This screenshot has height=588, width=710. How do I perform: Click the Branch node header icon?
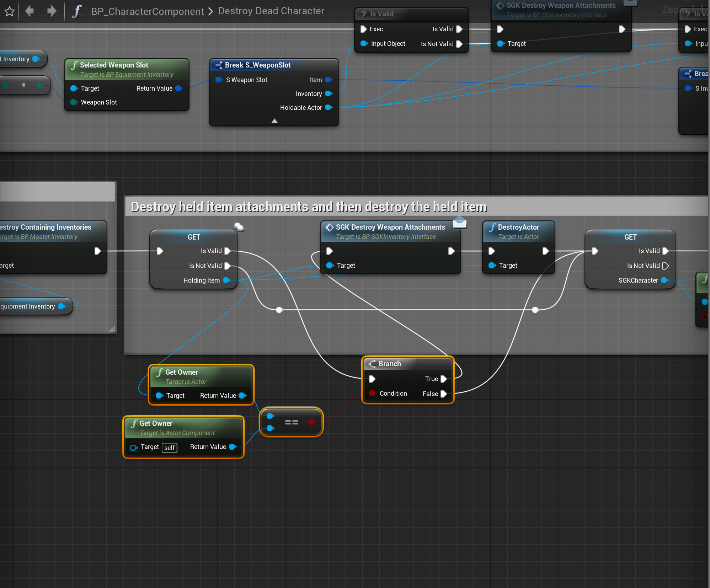(372, 364)
